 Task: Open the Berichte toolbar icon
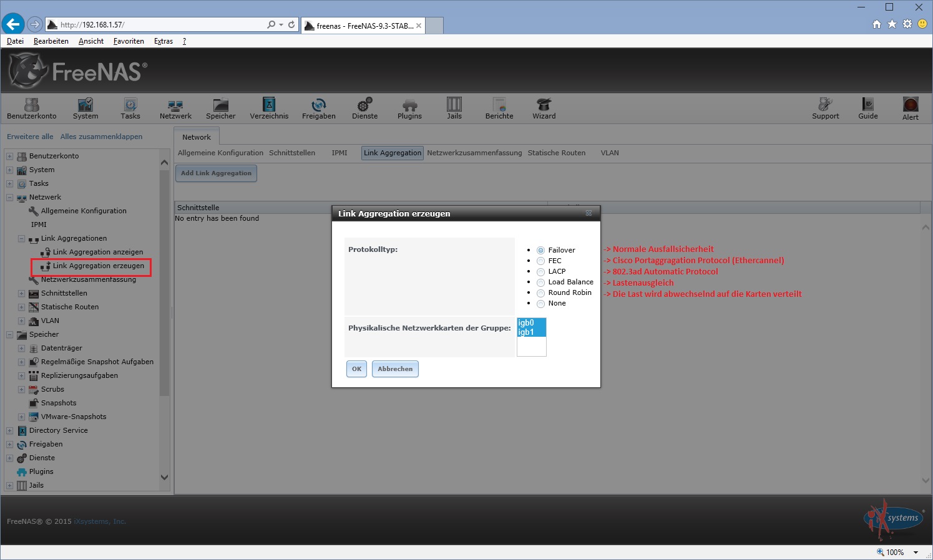coord(499,108)
